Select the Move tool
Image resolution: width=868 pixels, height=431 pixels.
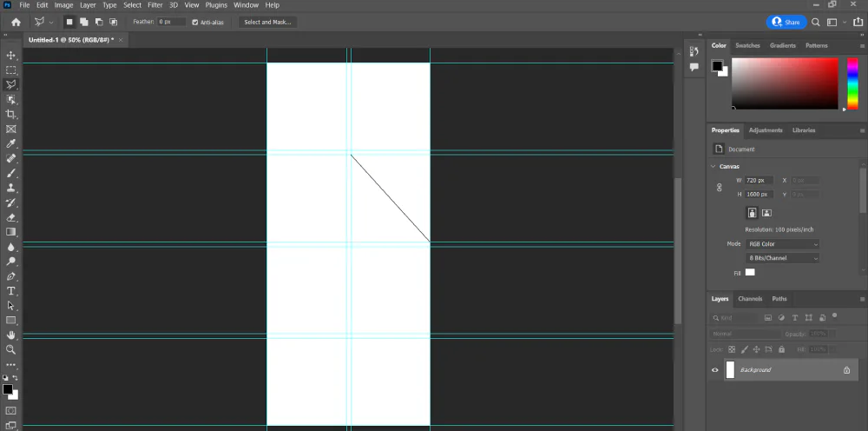pos(11,56)
